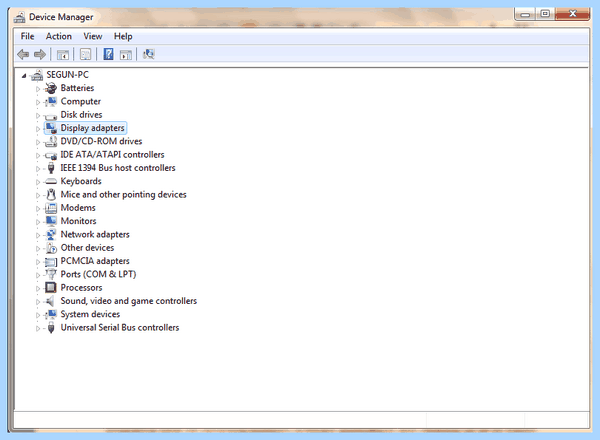
Task: Expand the Keyboards node arrow
Action: point(38,182)
